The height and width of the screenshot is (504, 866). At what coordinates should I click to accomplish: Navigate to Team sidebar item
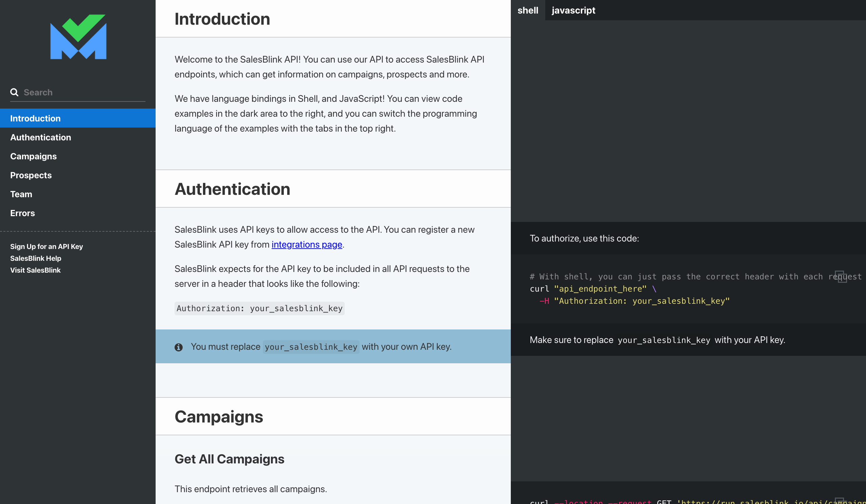tap(78, 194)
